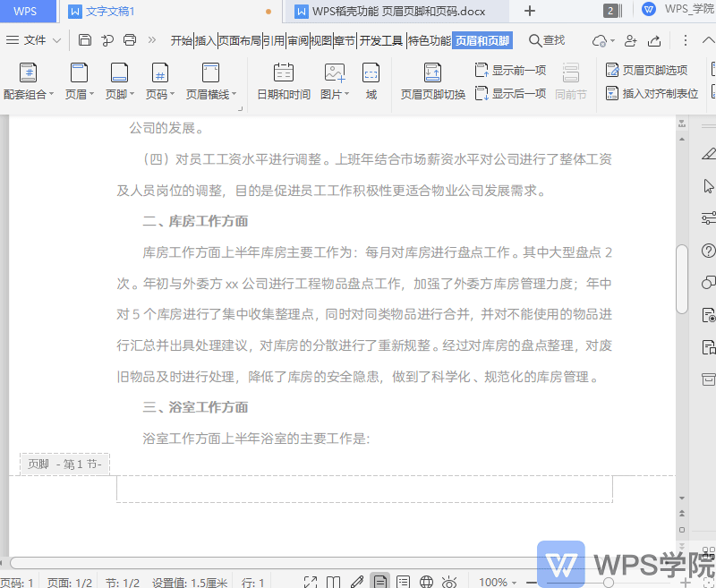
Task: Open the 文件 dropdown arrow
Action: click(x=56, y=40)
